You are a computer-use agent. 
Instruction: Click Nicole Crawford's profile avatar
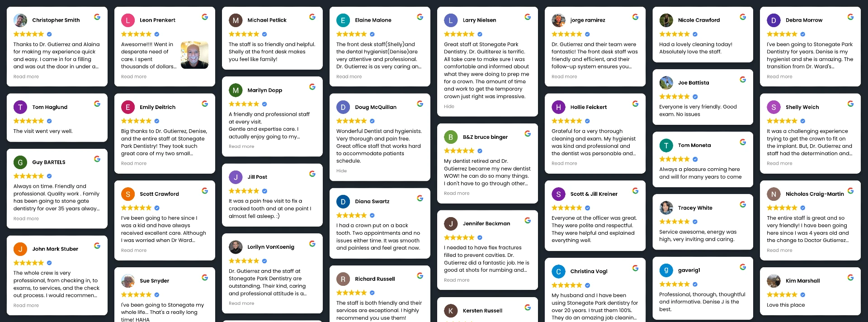(666, 20)
